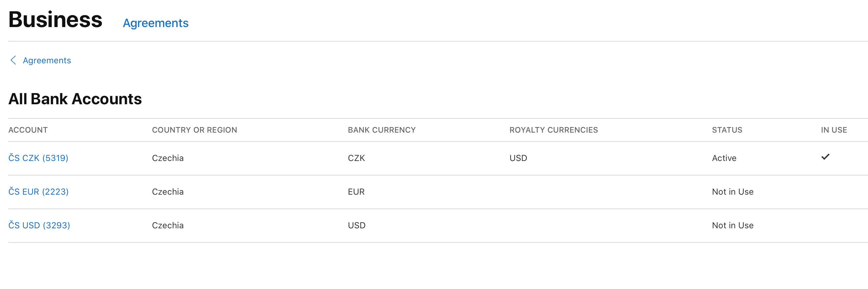868x289 pixels.
Task: Open the ČS CZK (5319) account
Action: point(39,158)
